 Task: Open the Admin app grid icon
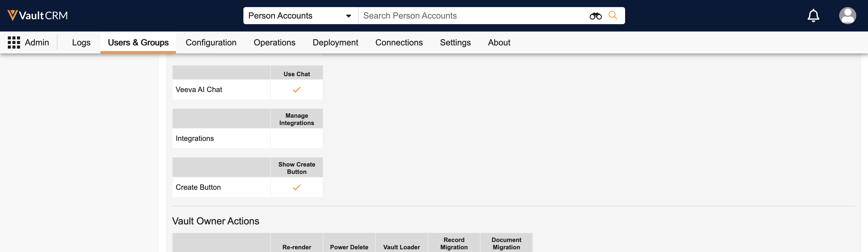(14, 42)
